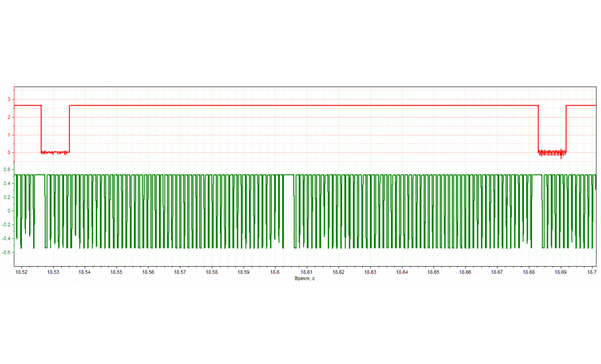Click the 18.55 time axis label
The image size is (601, 364).
tap(116, 272)
